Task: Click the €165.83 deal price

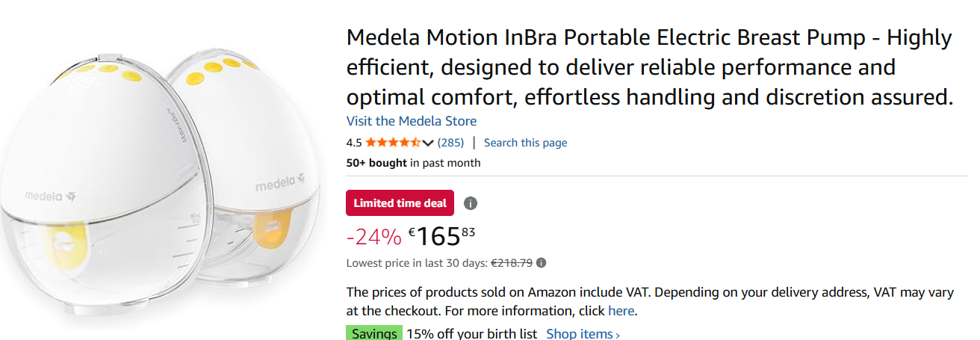Action: click(442, 236)
